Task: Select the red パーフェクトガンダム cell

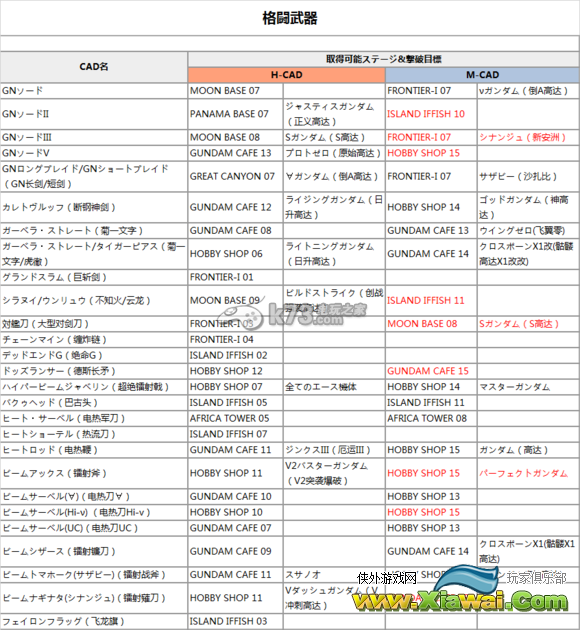Action: 528,473
